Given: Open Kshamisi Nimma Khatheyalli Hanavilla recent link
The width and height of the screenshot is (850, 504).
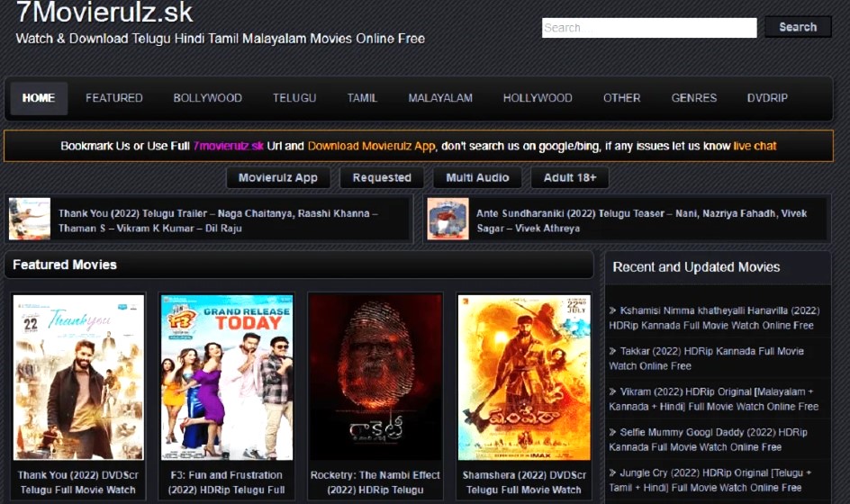Looking at the screenshot, I should click(714, 318).
